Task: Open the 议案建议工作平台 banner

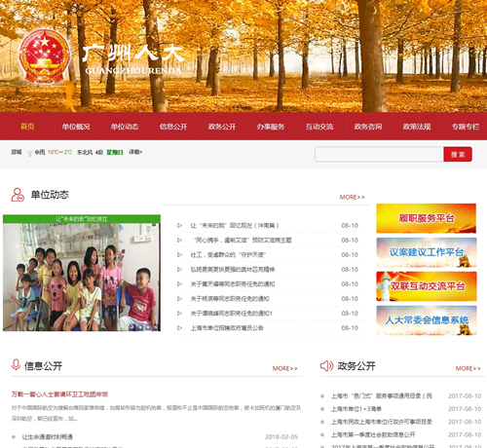Action: pos(427,252)
